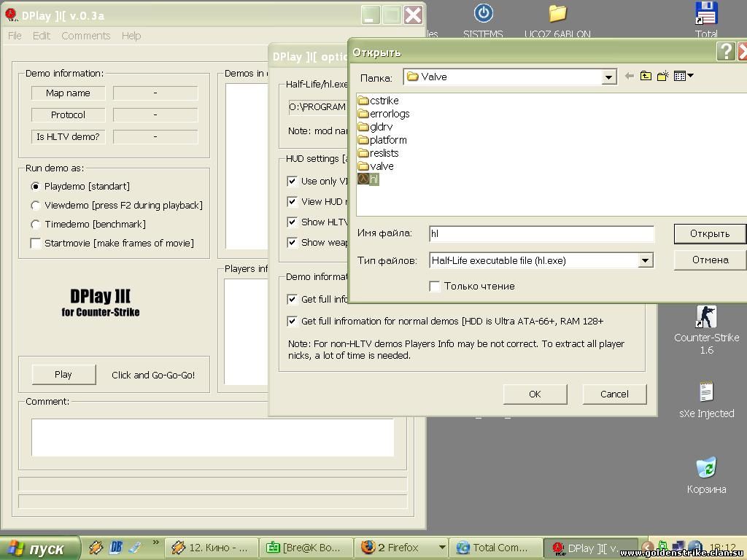Image resolution: width=747 pixels, height=560 pixels.
Task: Toggle the partly hidden 'Get full info' checkbox above normal demos
Action: [292, 299]
